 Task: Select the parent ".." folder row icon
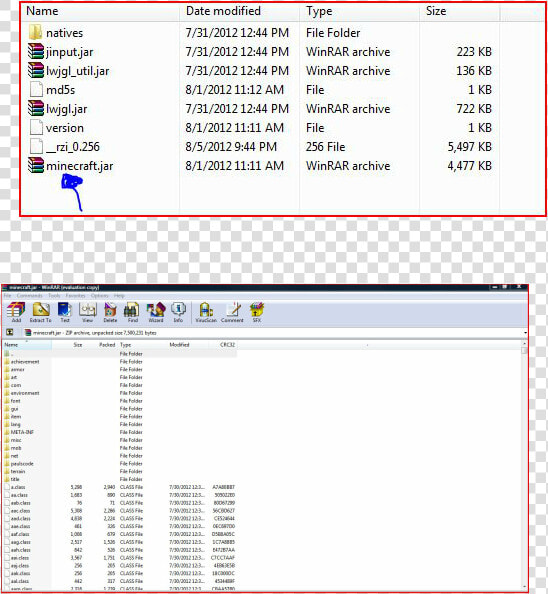(x=7, y=353)
